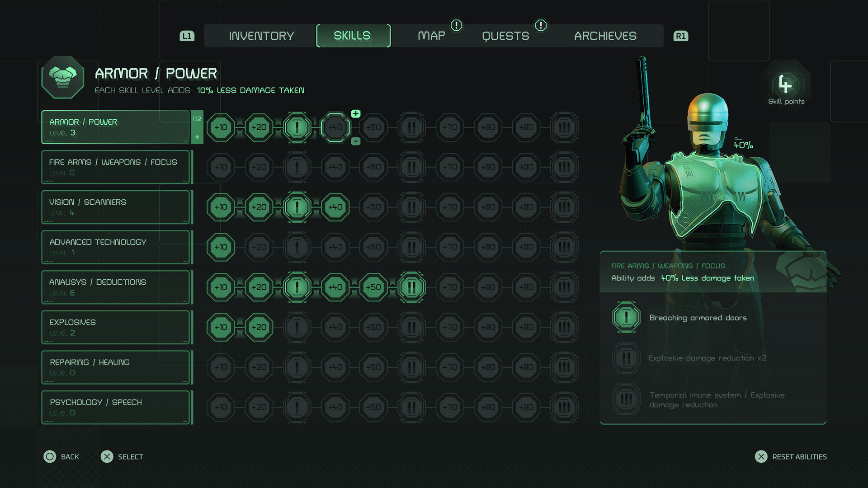Click the plus icon above Armor +40 node

356,113
